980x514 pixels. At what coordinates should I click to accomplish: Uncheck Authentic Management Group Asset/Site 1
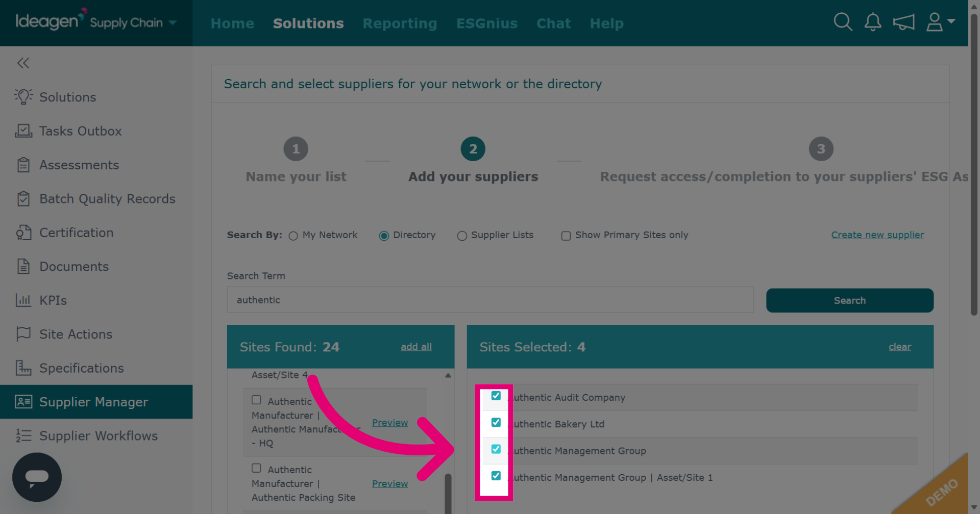[496, 475]
